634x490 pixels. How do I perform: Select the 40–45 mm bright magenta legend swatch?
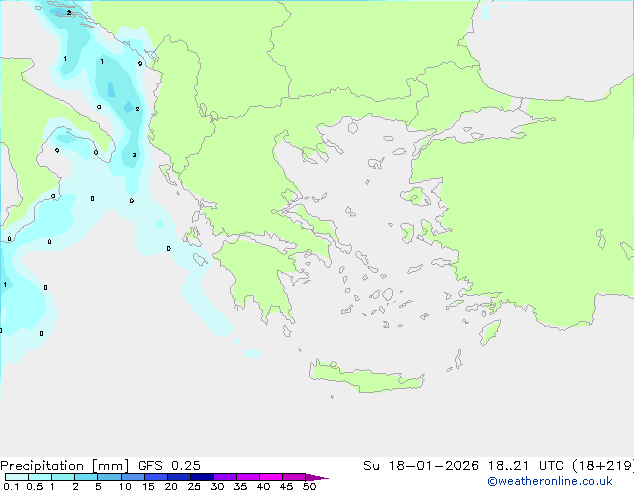pos(271,477)
